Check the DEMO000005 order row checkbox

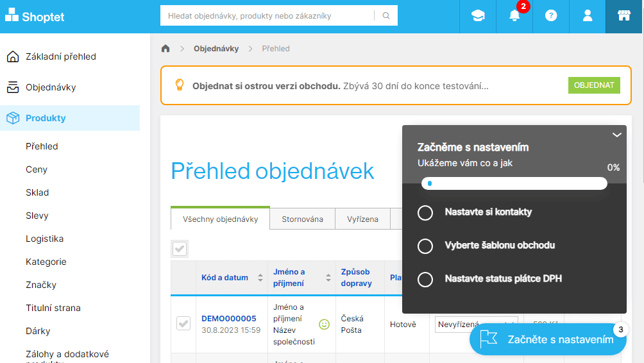coord(183,323)
